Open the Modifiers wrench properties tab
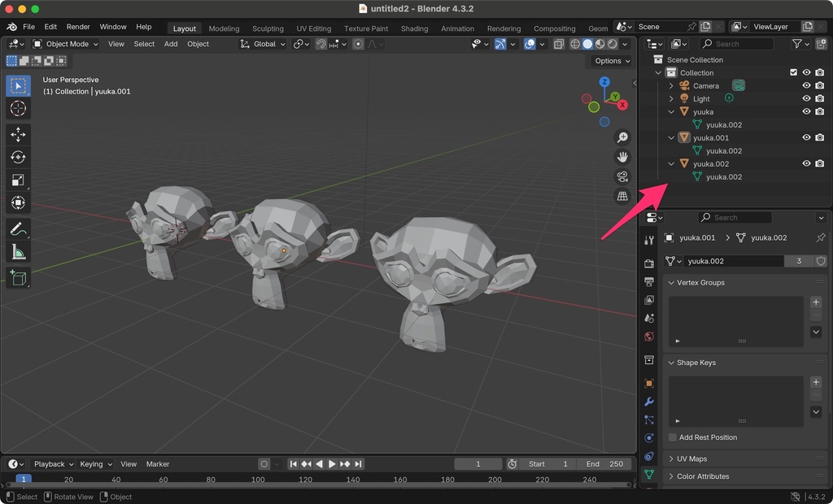 tap(648, 402)
